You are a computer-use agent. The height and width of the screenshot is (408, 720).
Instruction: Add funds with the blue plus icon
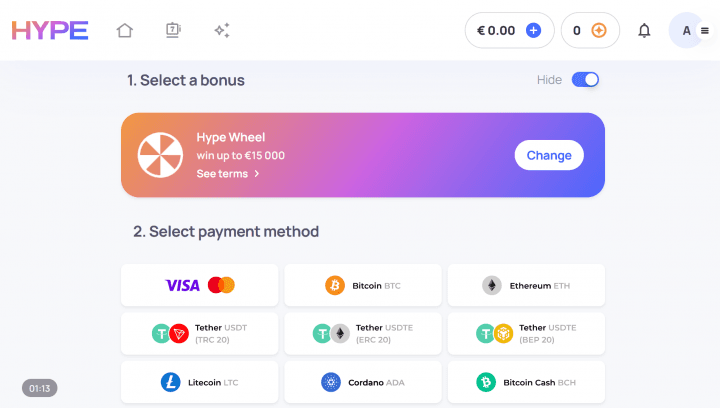pos(533,31)
